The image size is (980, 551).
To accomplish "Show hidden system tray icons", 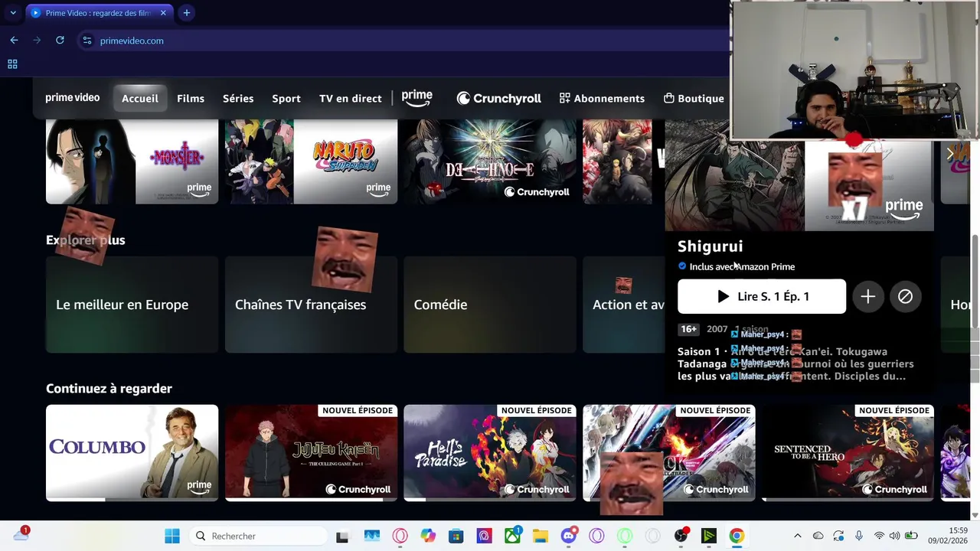I will coord(797,536).
